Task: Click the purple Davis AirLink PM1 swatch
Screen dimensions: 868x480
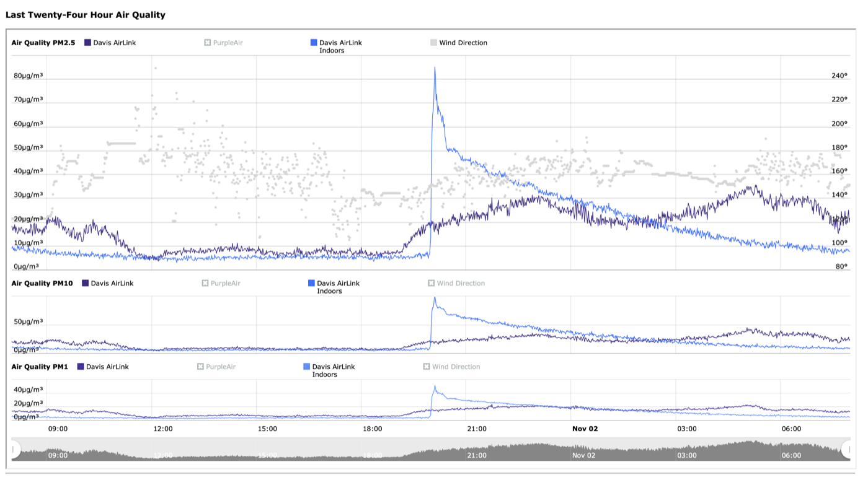Action: (81, 367)
